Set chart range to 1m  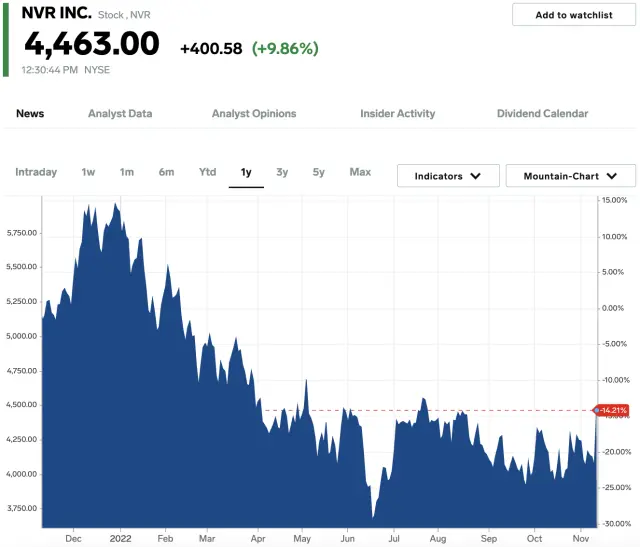click(x=127, y=172)
